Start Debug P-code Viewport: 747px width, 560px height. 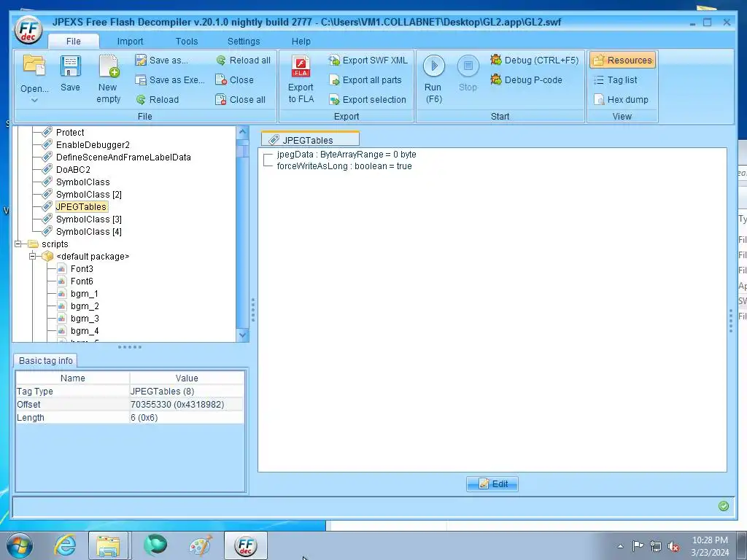[526, 80]
